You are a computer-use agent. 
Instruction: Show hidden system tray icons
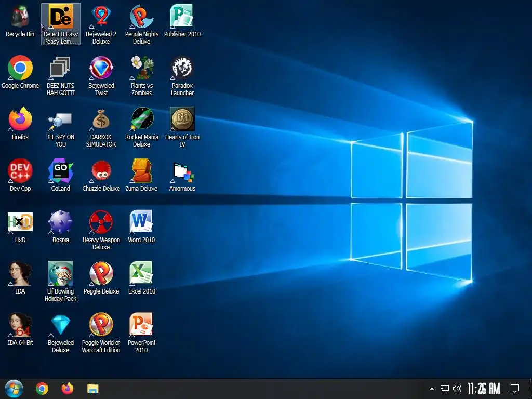pos(432,389)
